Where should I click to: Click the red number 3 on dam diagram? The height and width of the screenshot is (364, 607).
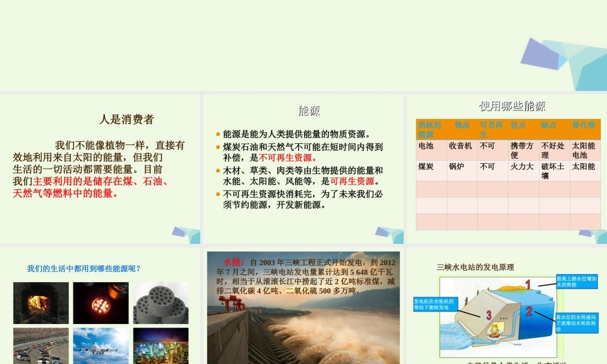(489, 315)
